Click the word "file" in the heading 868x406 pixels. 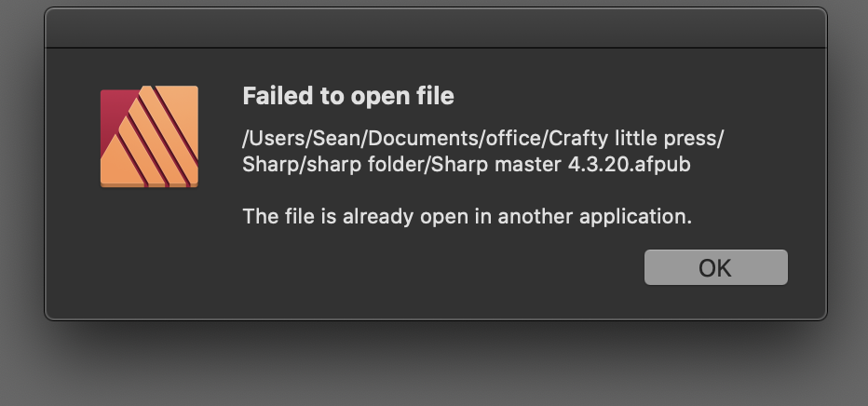436,96
